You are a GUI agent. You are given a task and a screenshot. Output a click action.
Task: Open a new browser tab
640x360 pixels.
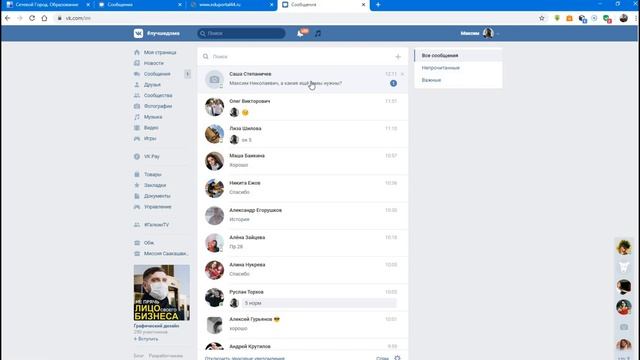coord(378,4)
